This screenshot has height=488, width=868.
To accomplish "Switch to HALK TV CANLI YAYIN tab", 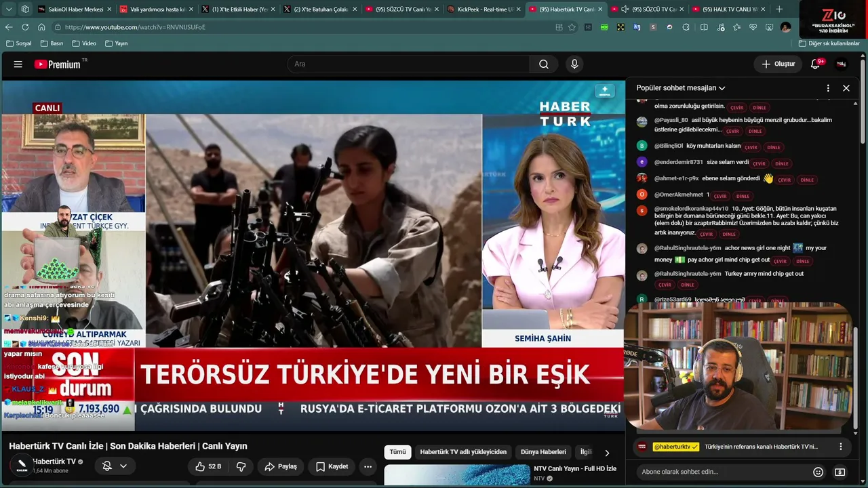I will point(729,9).
